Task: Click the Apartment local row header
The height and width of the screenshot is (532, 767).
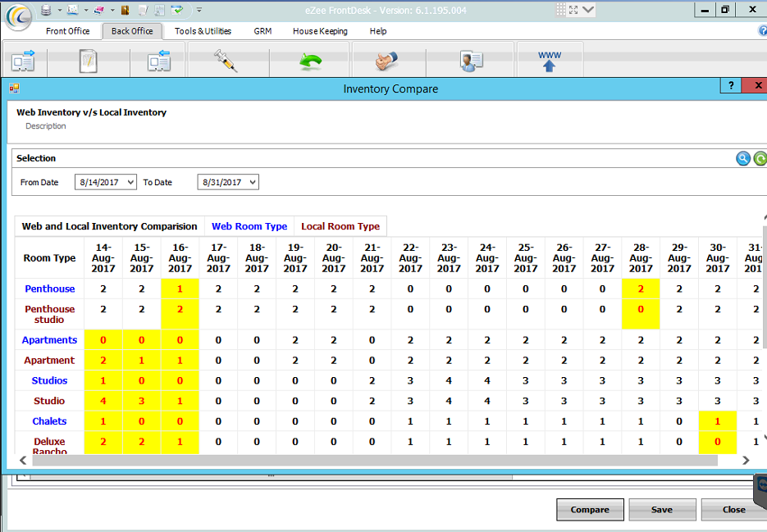Action: tap(50, 361)
